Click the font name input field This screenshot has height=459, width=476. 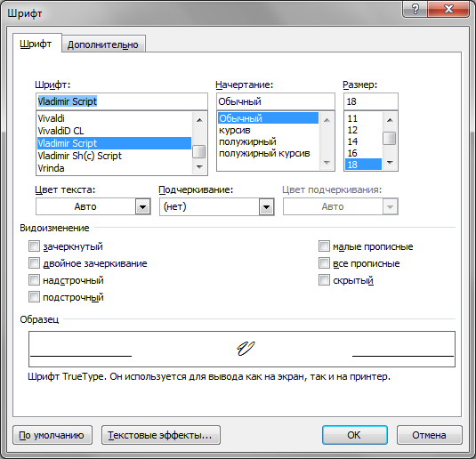121,101
